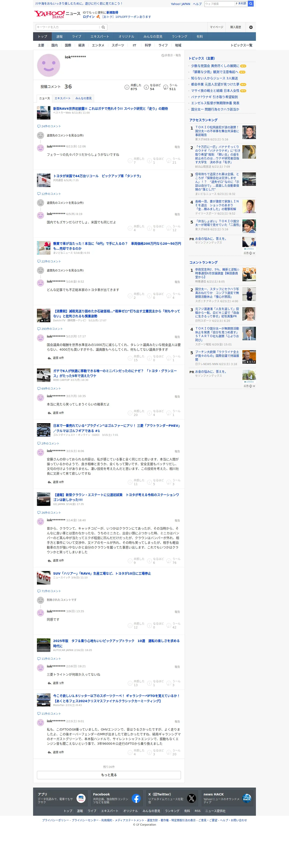Click the iok******** profile avatar at the top
The height and width of the screenshot is (868, 289).
click(x=48, y=65)
